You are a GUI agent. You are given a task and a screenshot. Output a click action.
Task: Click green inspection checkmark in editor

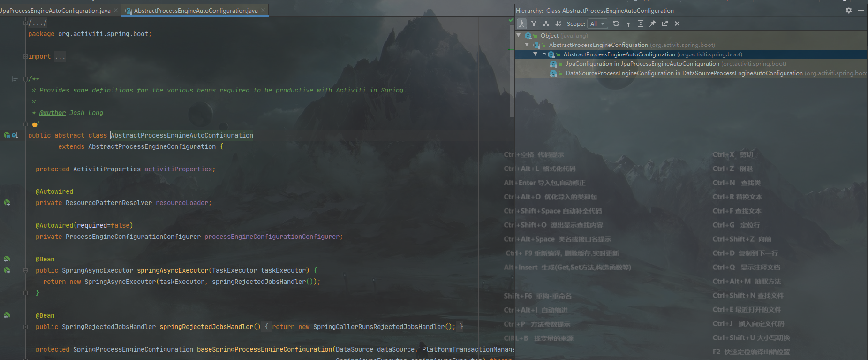coord(511,21)
